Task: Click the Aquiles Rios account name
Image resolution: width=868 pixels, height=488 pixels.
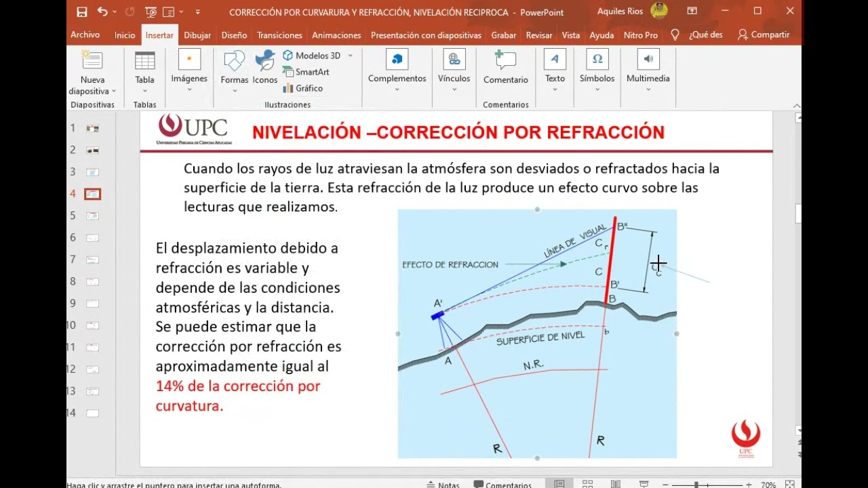Action: 621,12
